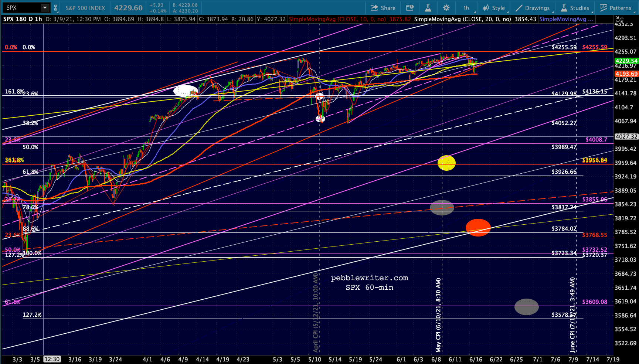Open chart settings gear icon

pos(446,8)
